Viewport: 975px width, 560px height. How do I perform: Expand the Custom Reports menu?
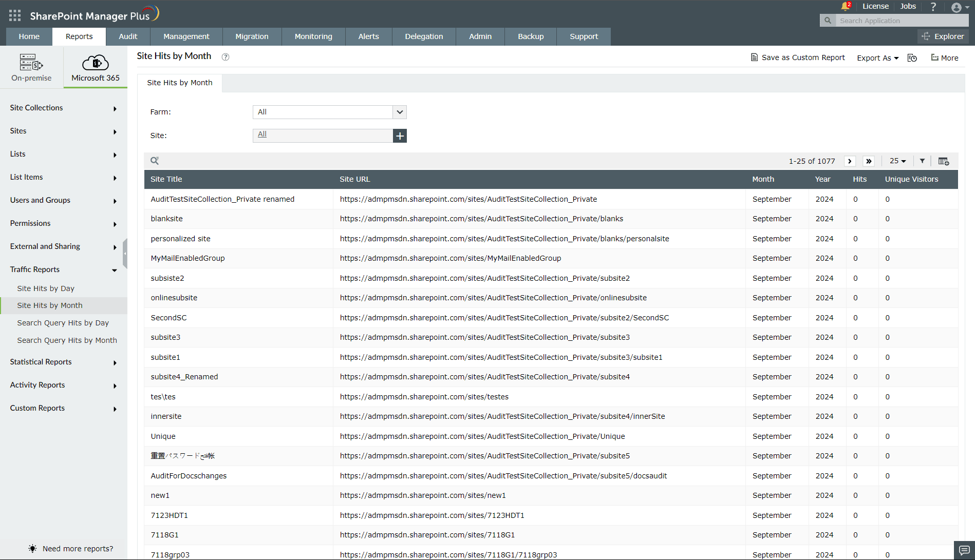coord(64,408)
